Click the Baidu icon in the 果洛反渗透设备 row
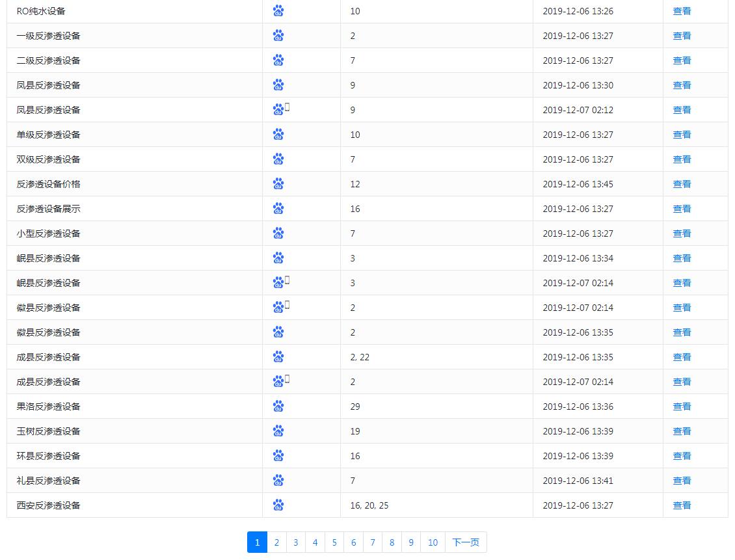 coord(278,407)
